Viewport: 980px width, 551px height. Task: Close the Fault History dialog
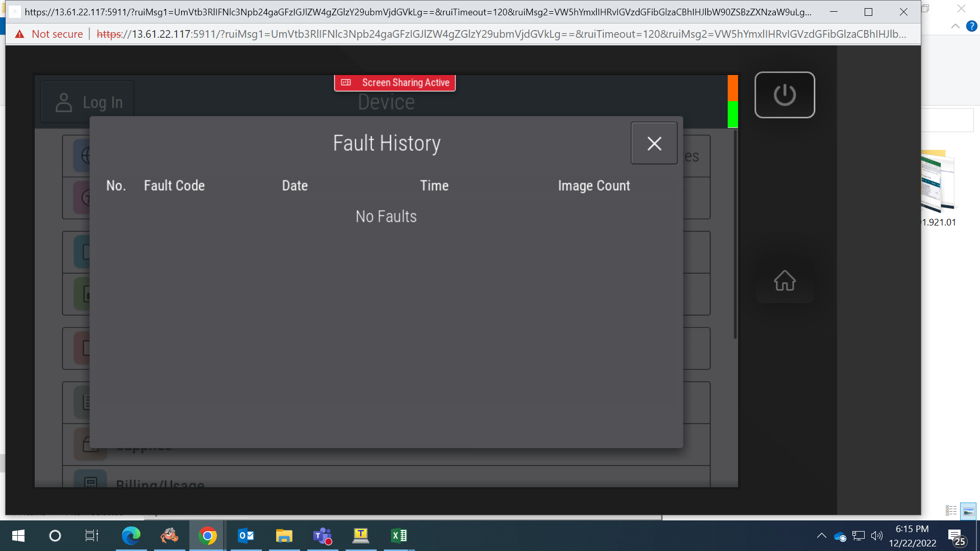(x=654, y=143)
